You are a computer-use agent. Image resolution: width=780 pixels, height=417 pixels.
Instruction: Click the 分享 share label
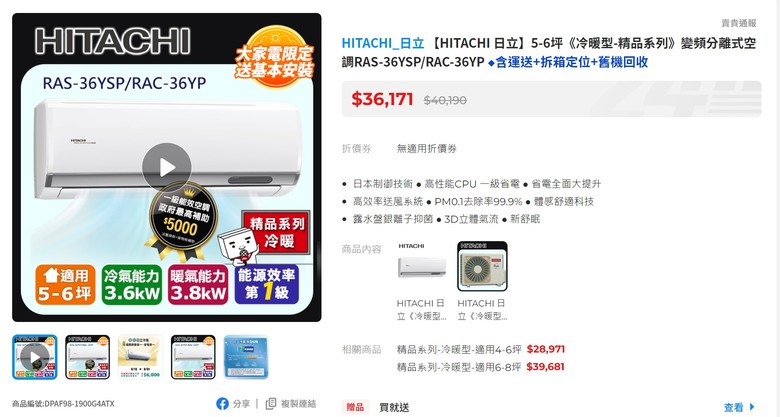click(241, 404)
